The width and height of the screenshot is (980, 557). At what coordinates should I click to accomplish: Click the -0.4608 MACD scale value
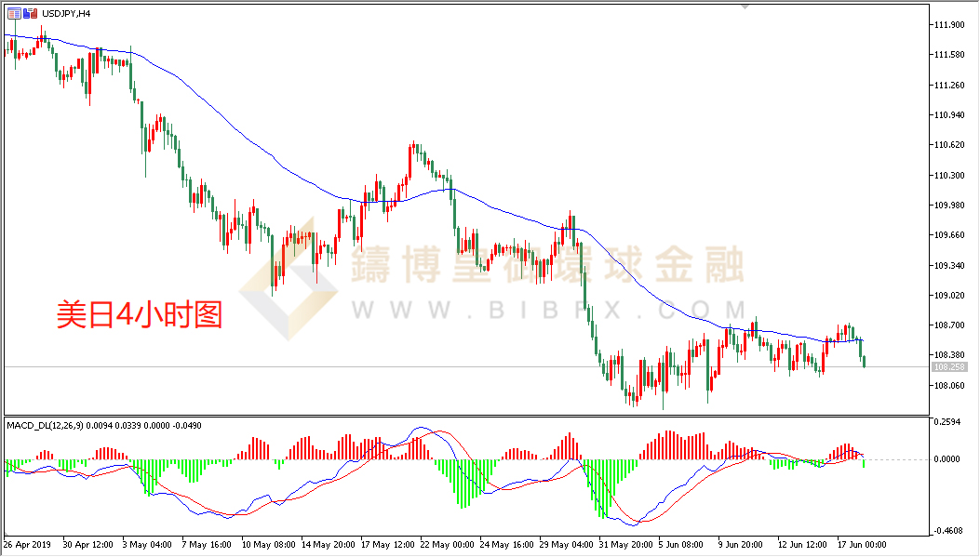click(x=948, y=531)
